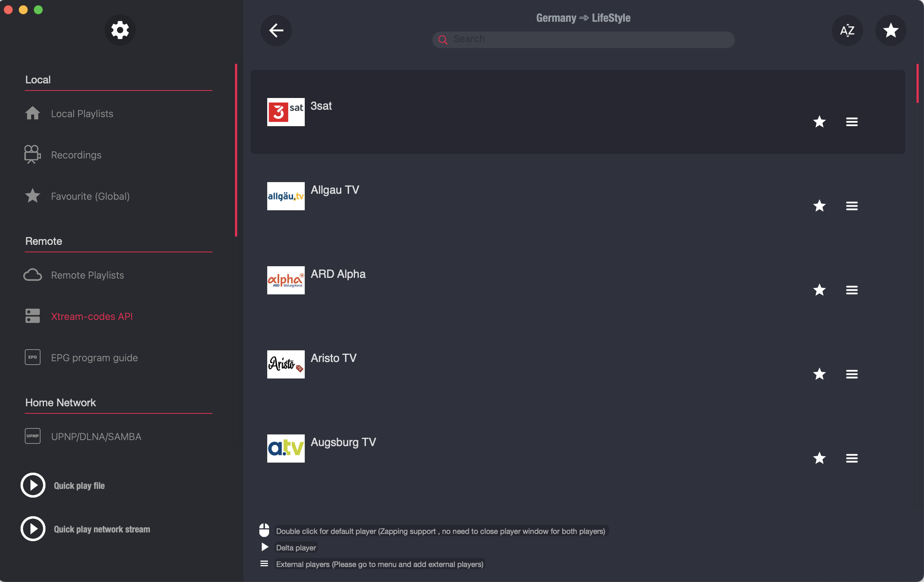Open Xtream-codes API menu item
This screenshot has width=924, height=582.
point(92,317)
